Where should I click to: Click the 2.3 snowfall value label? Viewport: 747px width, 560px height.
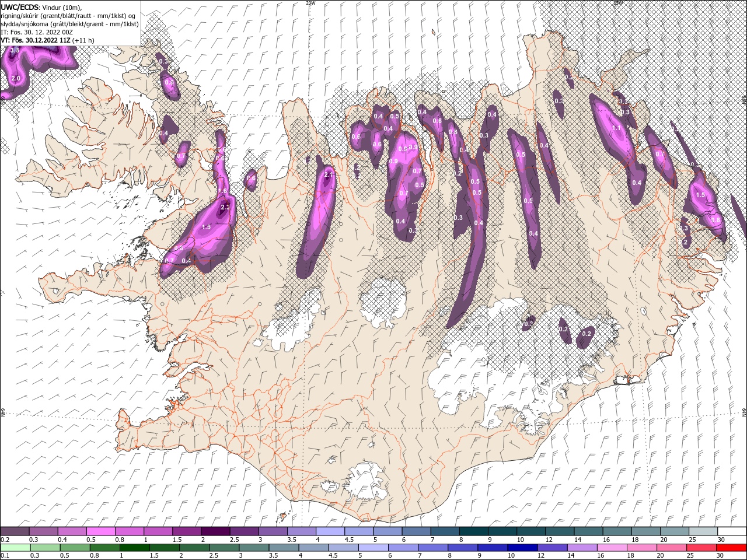226,207
